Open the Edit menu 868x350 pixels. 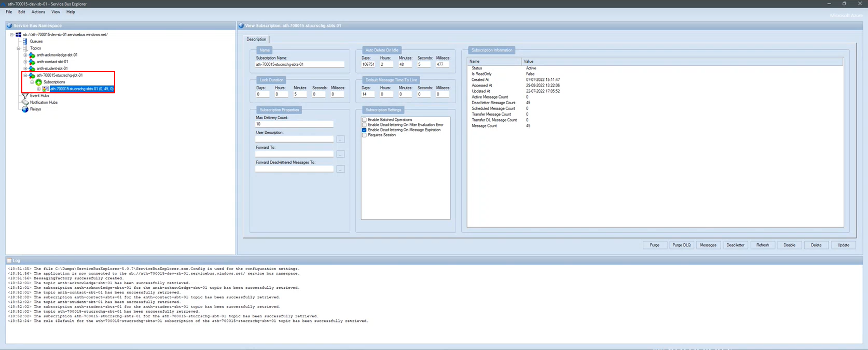[21, 12]
